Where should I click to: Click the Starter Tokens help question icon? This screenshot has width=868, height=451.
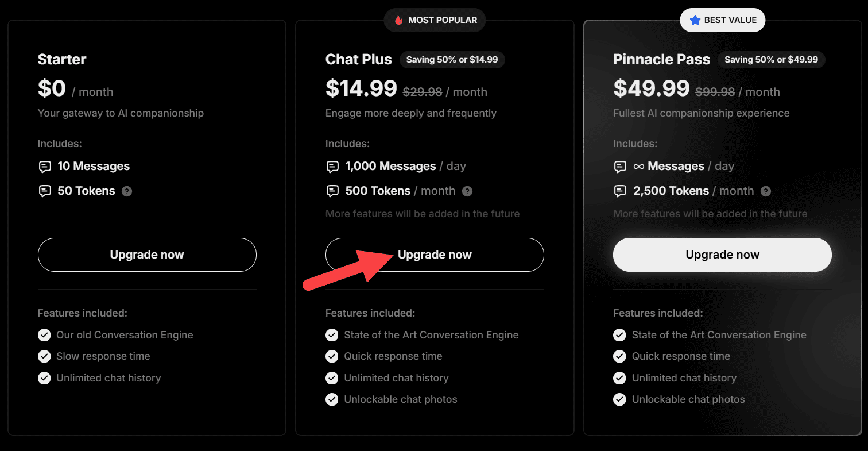coord(127,191)
